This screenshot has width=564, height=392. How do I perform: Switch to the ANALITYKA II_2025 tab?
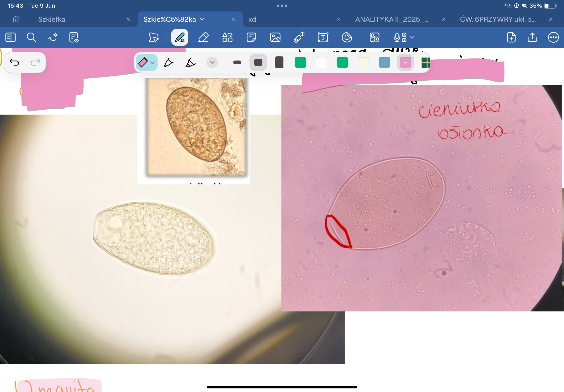(392, 19)
